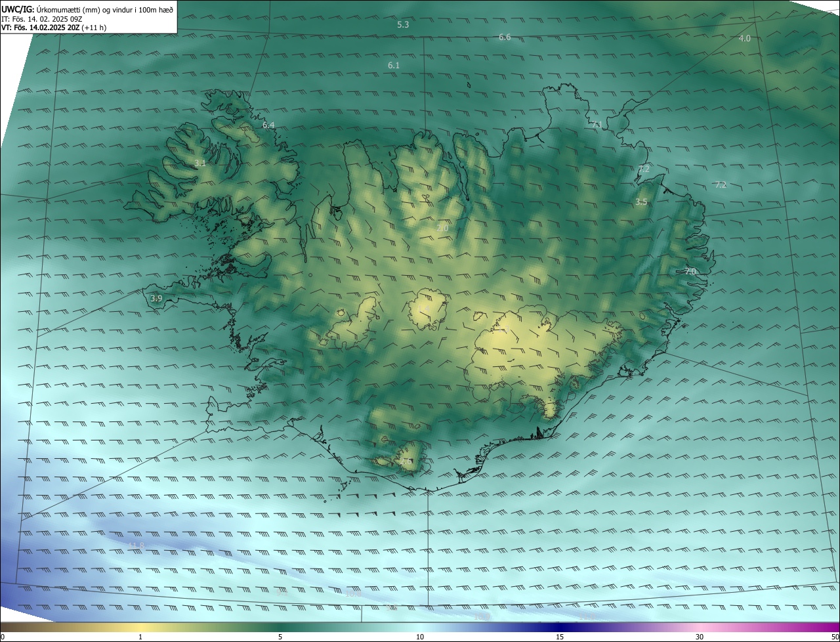Screen dimensions: 840x642
Task: Click the title 'UWC/IG: Úrkomumætti (mm) og vindur'
Action: pyautogui.click(x=87, y=9)
